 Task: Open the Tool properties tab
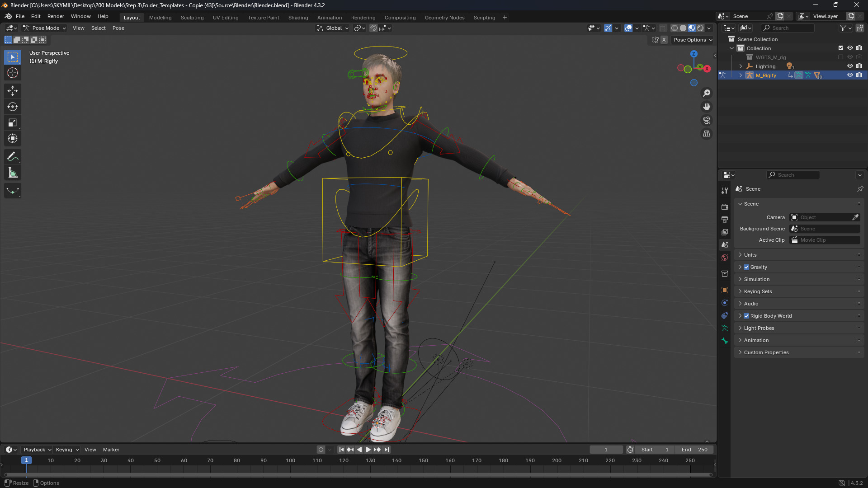click(725, 191)
